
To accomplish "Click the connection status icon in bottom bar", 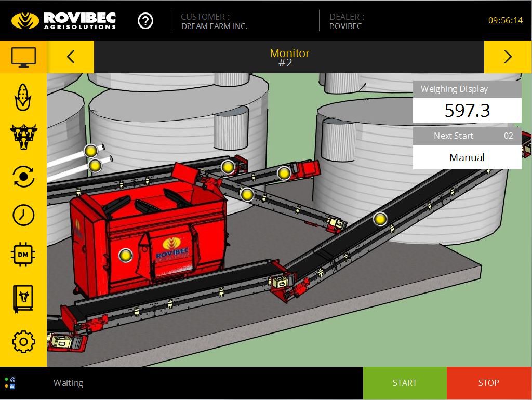I will point(10,383).
